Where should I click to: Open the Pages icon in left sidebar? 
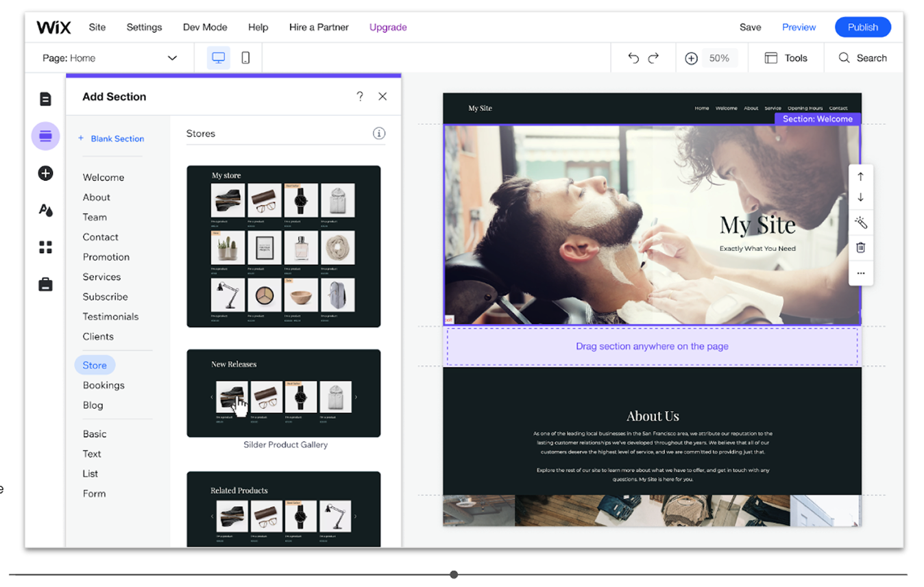coord(45,99)
